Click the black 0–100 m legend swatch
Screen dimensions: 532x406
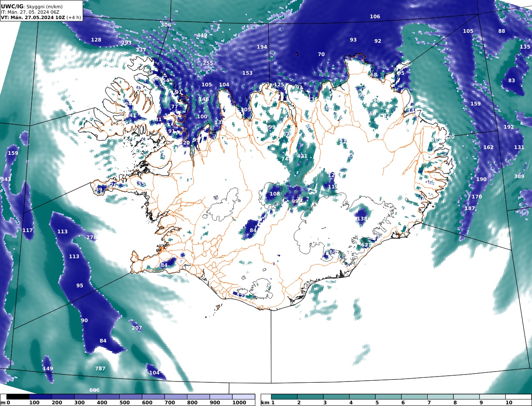(17, 397)
